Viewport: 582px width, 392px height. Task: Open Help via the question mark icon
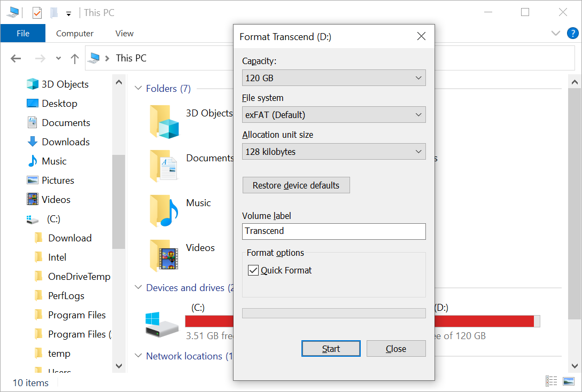pos(572,33)
